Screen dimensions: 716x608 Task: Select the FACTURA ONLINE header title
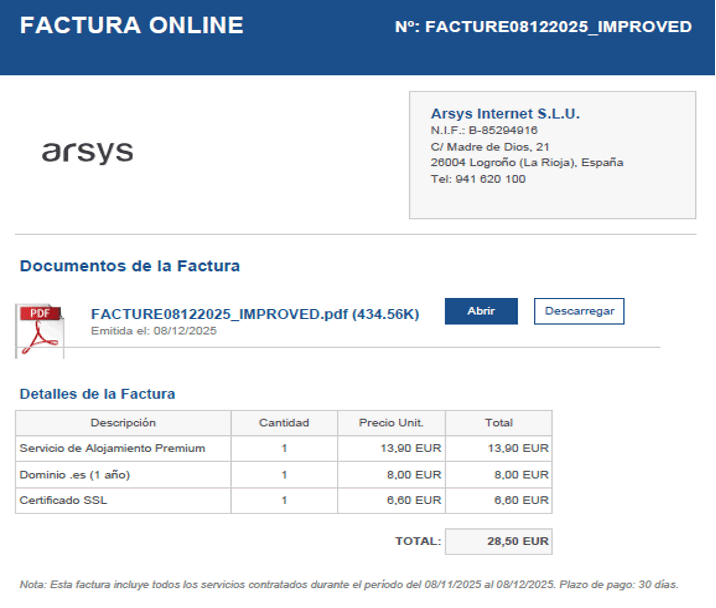132,25
